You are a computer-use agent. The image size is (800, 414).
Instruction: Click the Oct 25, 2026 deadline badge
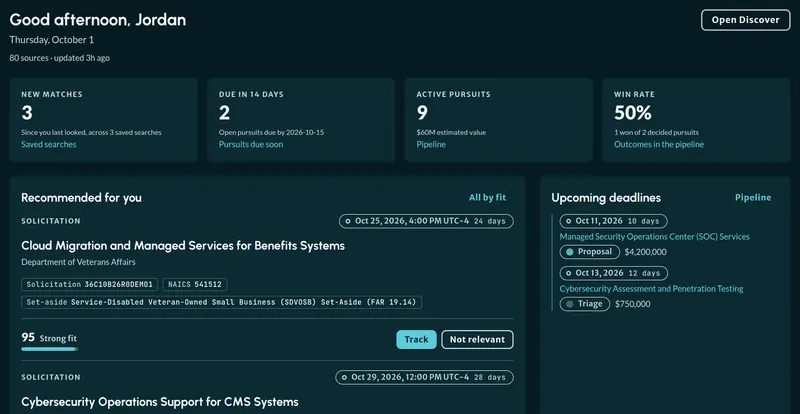[426, 222]
